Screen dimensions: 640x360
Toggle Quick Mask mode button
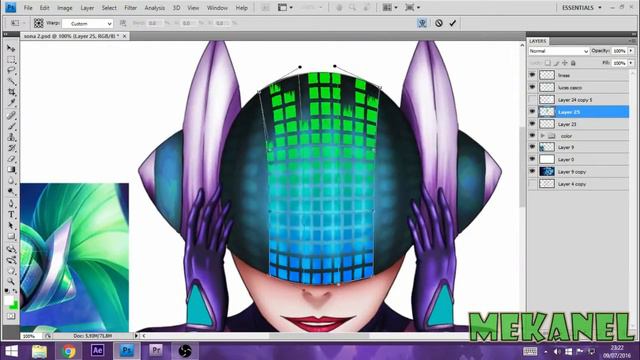click(11, 316)
